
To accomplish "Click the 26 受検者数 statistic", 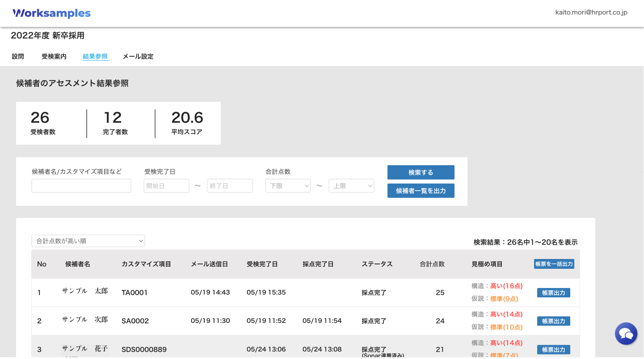I will pos(43,123).
